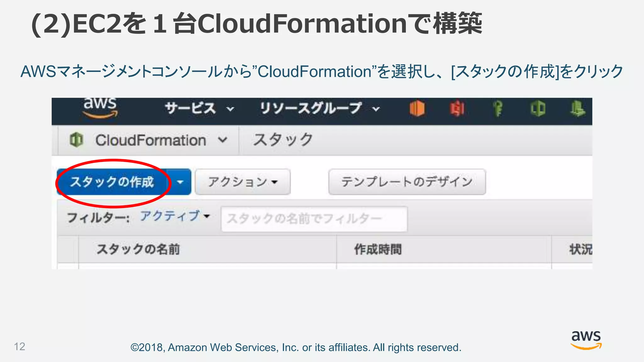This screenshot has width=644, height=362.
Task: Click the AWS logo at slide bottom right
Action: pyautogui.click(x=586, y=340)
